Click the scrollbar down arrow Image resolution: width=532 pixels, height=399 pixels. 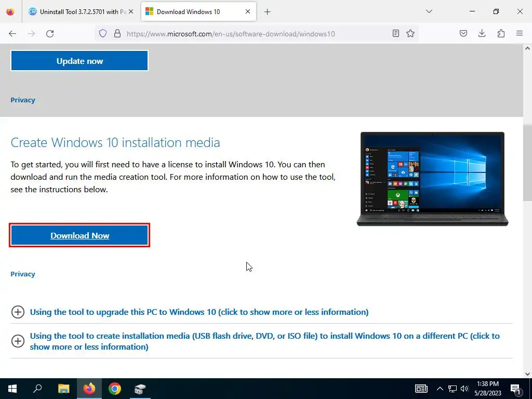pyautogui.click(x=527, y=374)
